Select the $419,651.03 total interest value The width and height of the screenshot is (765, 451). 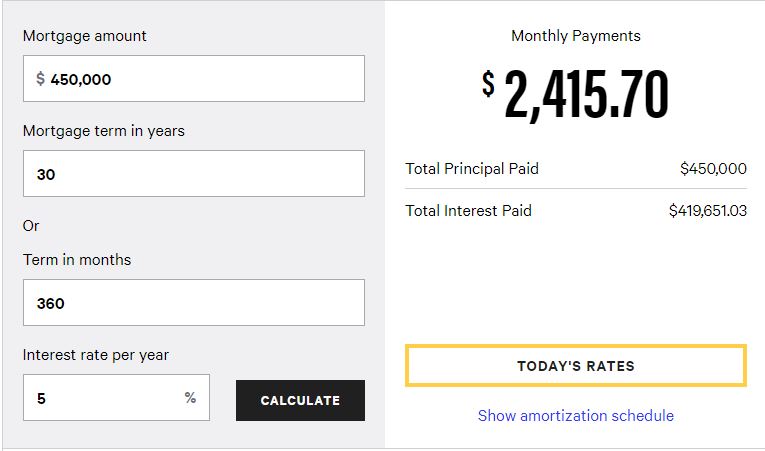click(x=707, y=211)
